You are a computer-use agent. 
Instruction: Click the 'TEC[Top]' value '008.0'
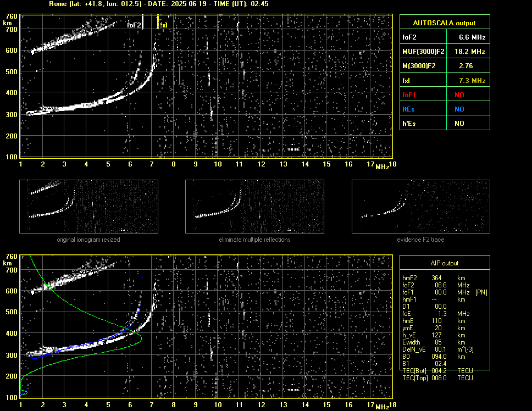tap(439, 378)
